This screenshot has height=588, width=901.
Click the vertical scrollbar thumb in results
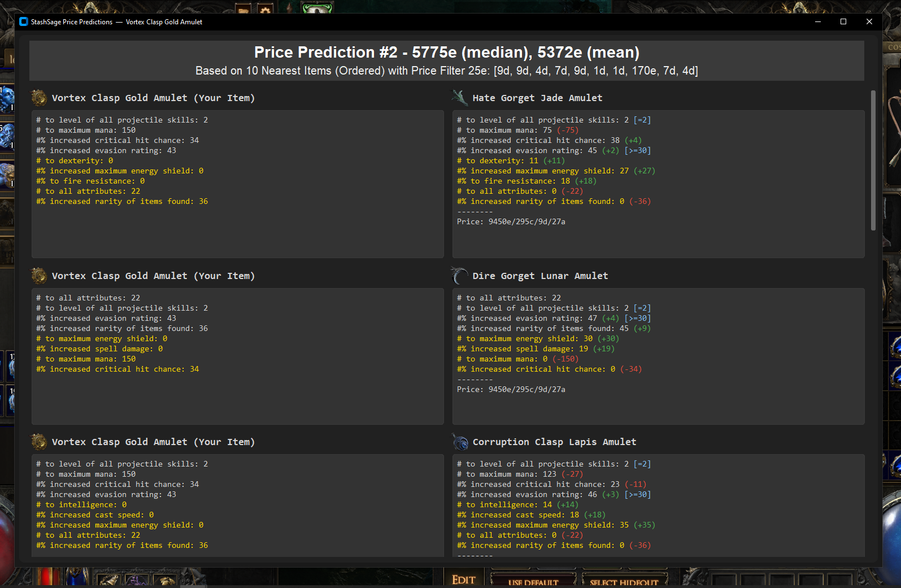873,160
